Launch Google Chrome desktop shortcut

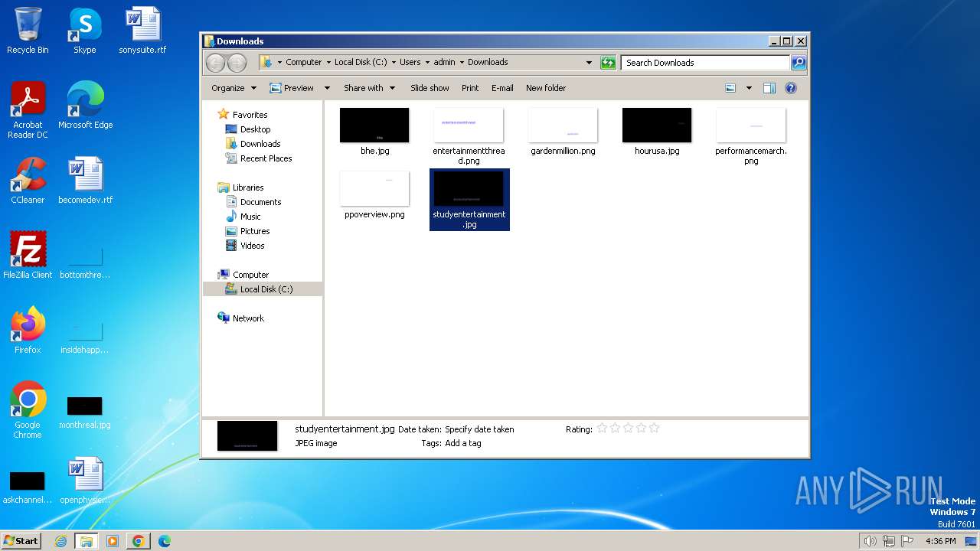click(x=28, y=409)
